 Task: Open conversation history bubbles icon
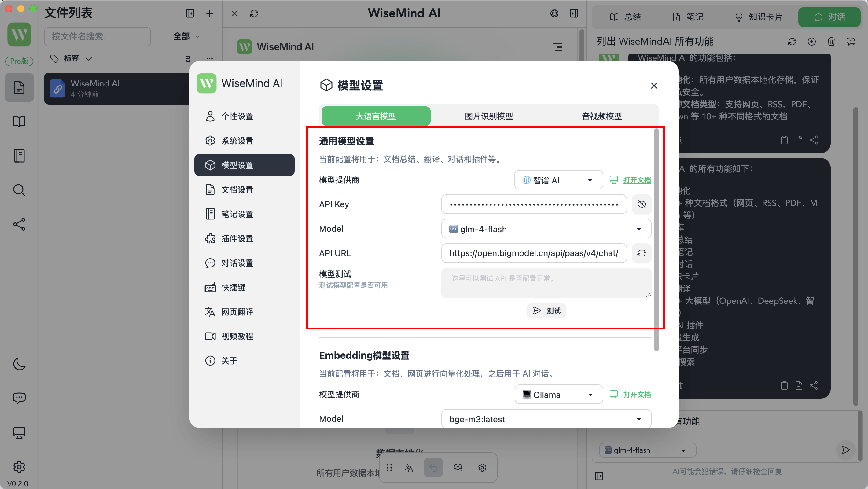coord(851,42)
